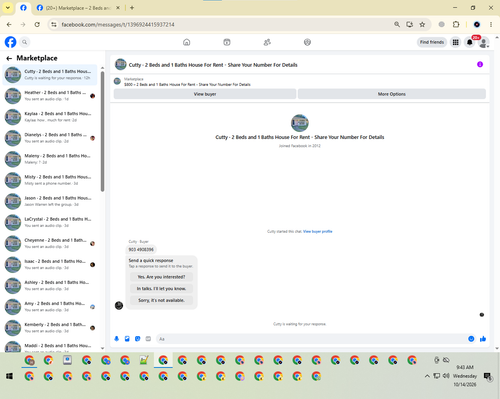The height and width of the screenshot is (399, 500).
Task: Open the GIF picker icon
Action: 148,339
